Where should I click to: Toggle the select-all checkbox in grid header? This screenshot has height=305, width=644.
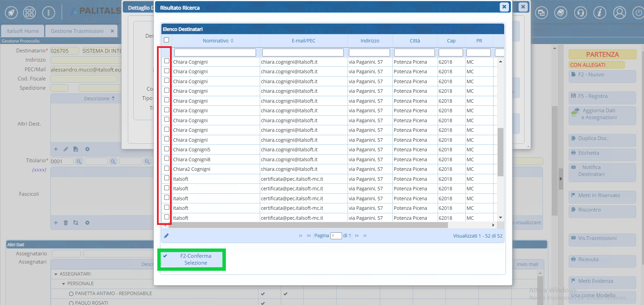coord(166,40)
